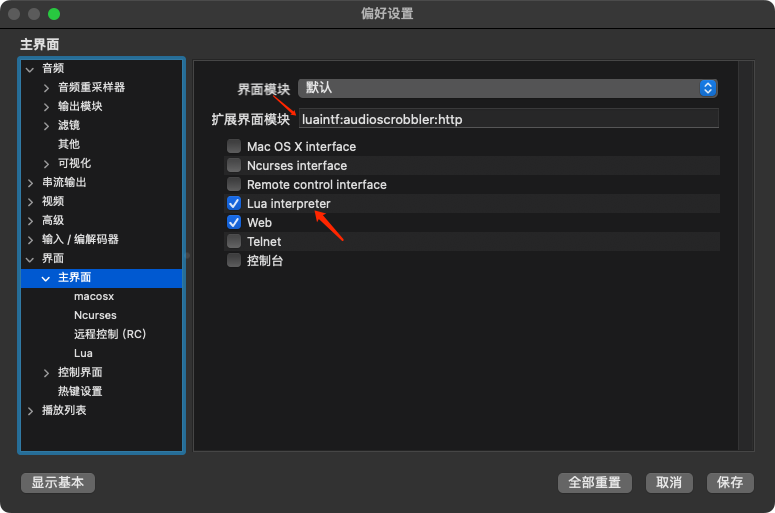Click the Telnet label text
This screenshot has width=775, height=513.
(264, 242)
